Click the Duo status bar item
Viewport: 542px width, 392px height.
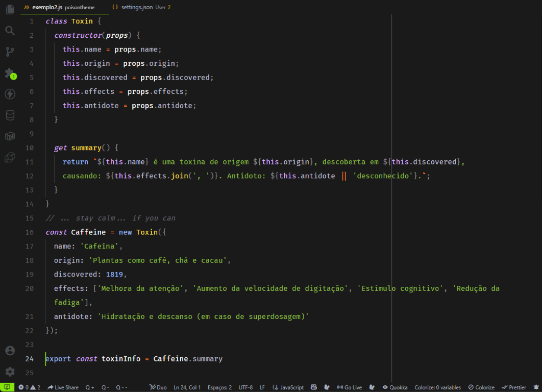158,387
